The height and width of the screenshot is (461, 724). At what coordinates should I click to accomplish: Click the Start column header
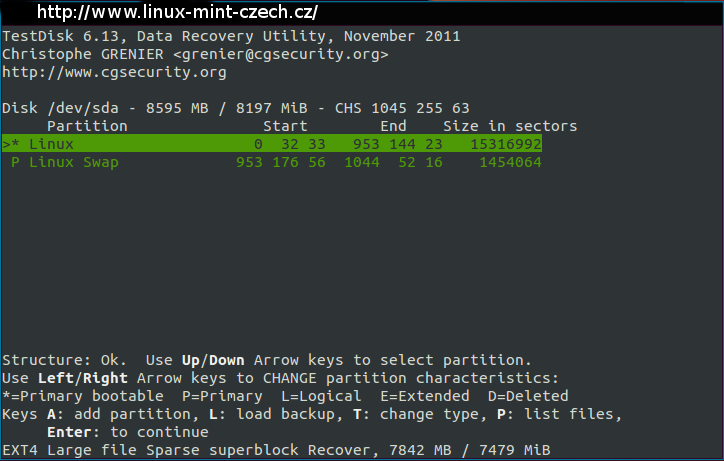tap(285, 126)
